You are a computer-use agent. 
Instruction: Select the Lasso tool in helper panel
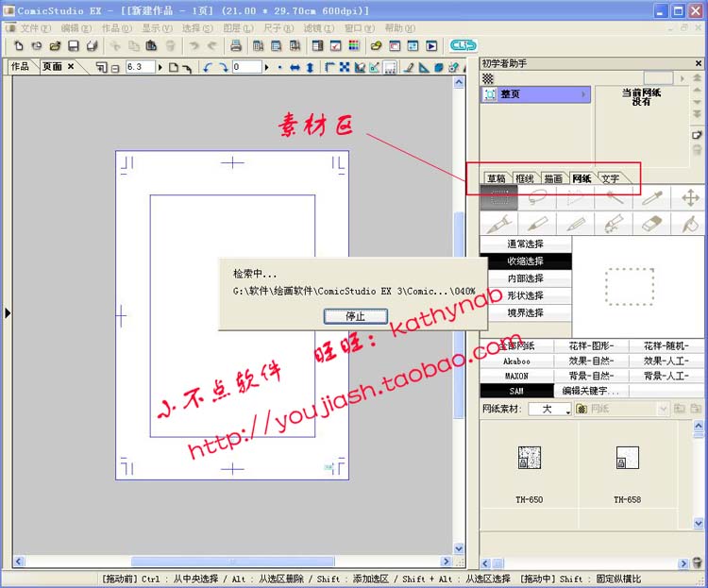pyautogui.click(x=537, y=197)
